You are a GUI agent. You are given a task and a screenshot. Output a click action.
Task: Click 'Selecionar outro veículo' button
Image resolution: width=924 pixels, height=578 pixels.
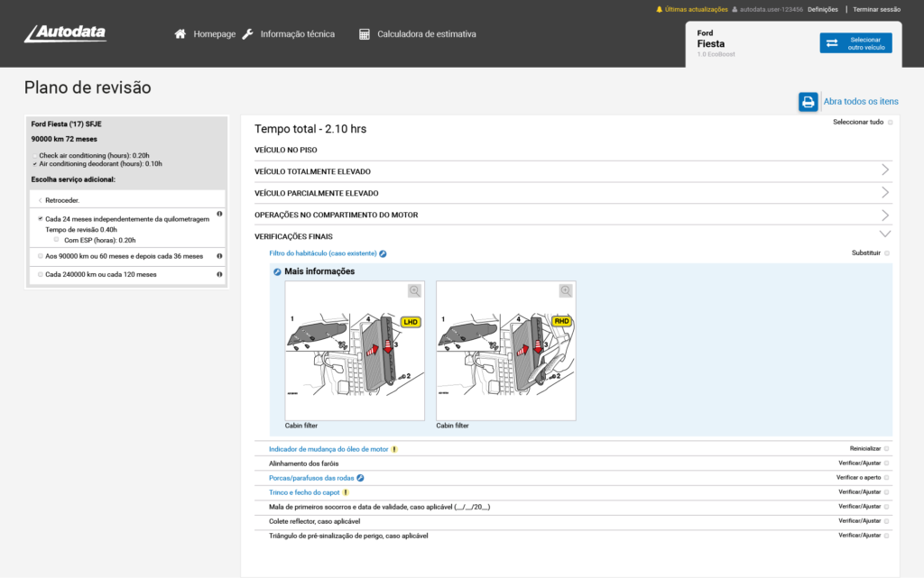click(855, 43)
